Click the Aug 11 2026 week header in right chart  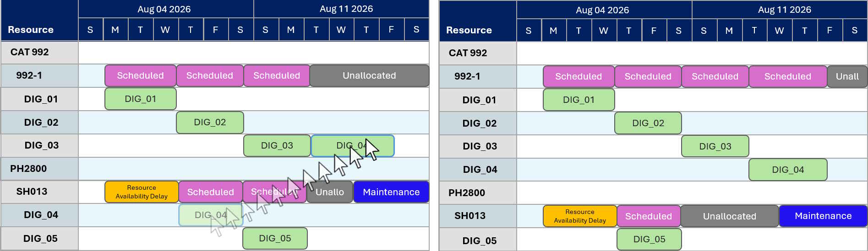coord(784,10)
